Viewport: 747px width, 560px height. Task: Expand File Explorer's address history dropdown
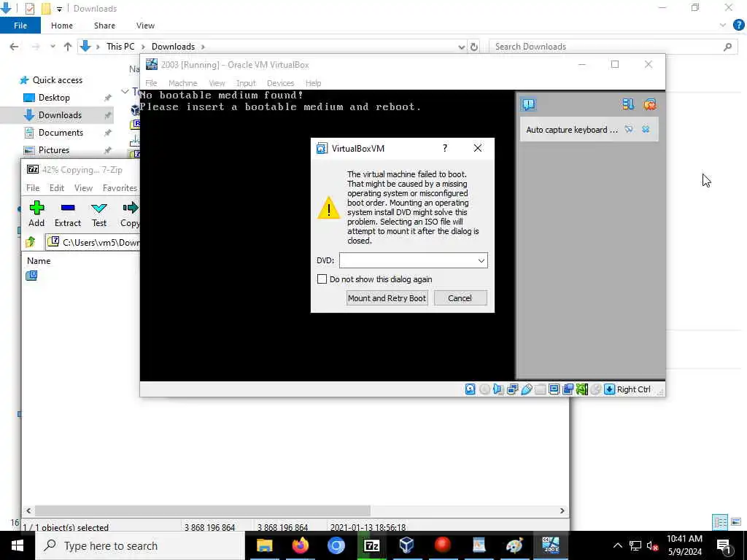coord(461,47)
